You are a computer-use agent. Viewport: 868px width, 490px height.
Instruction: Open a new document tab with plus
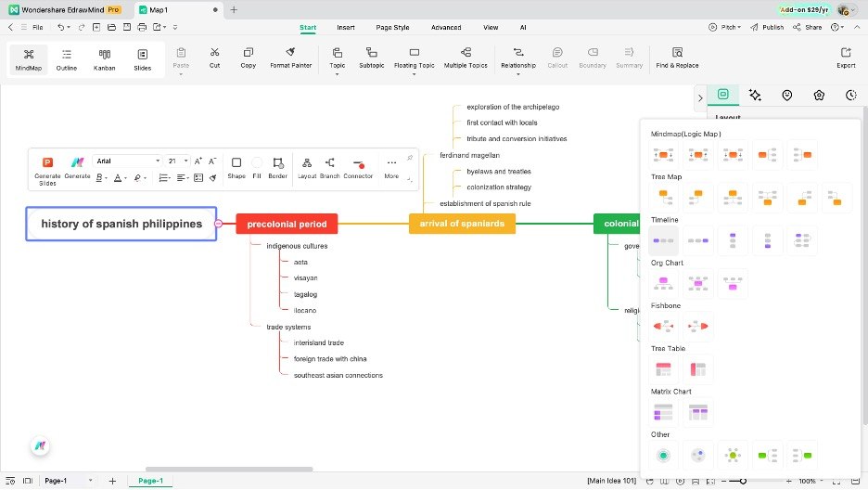click(x=234, y=9)
